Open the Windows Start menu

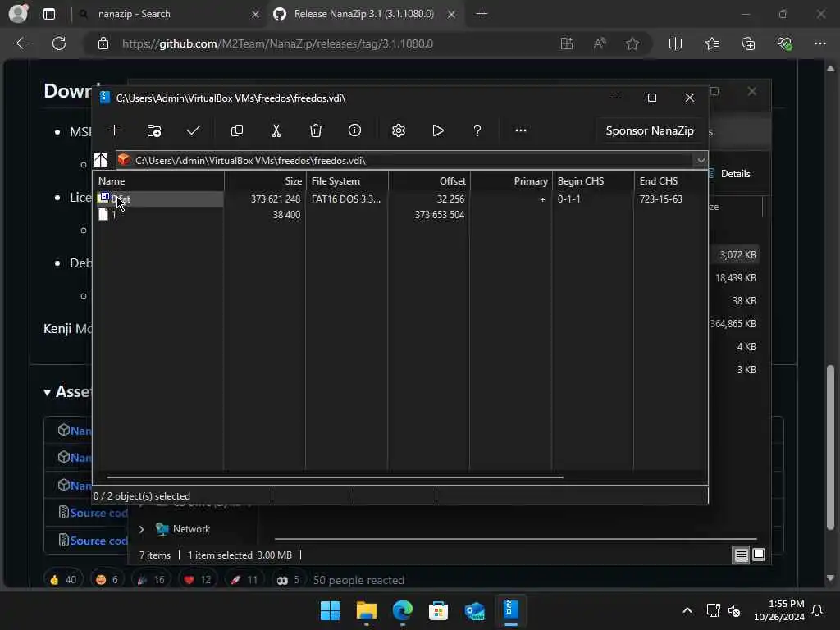click(x=330, y=610)
